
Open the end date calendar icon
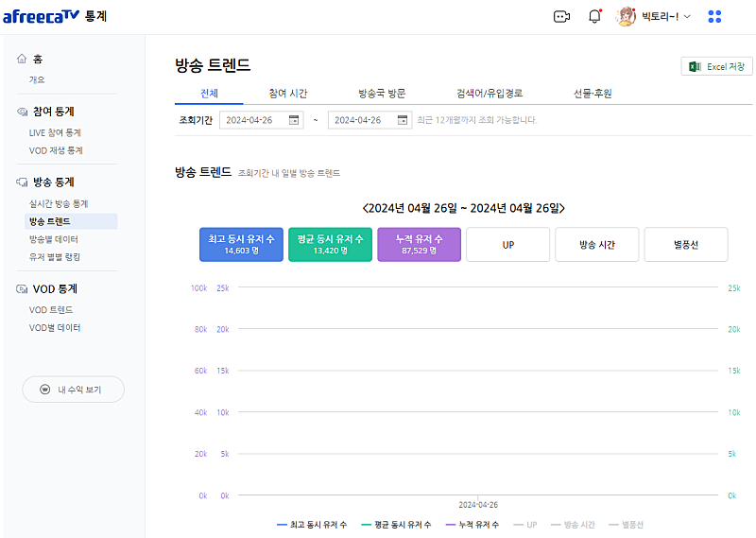[403, 120]
